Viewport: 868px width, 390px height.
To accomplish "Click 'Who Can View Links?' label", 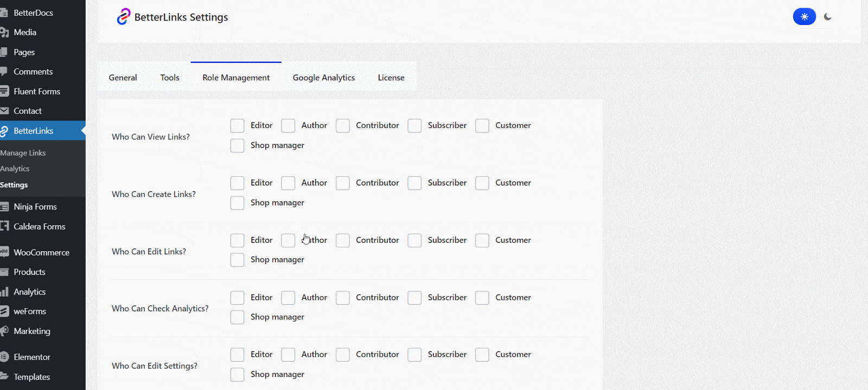I will [x=151, y=137].
